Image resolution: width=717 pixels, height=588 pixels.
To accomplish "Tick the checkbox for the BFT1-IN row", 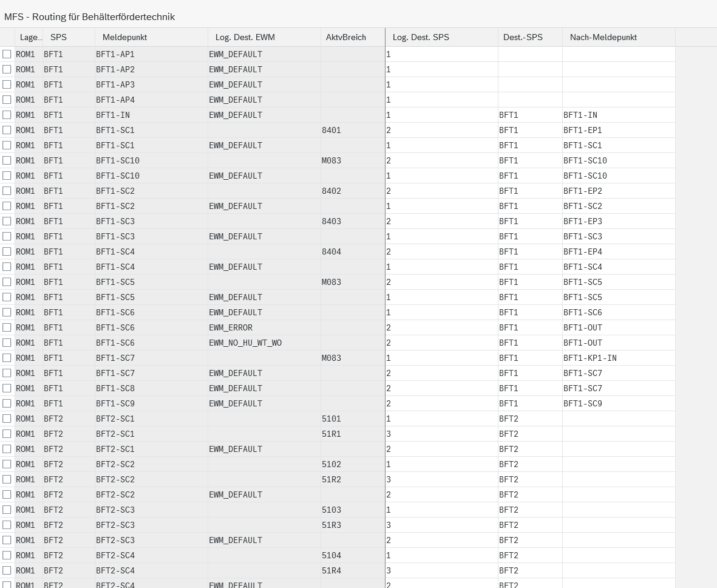I will 7,115.
